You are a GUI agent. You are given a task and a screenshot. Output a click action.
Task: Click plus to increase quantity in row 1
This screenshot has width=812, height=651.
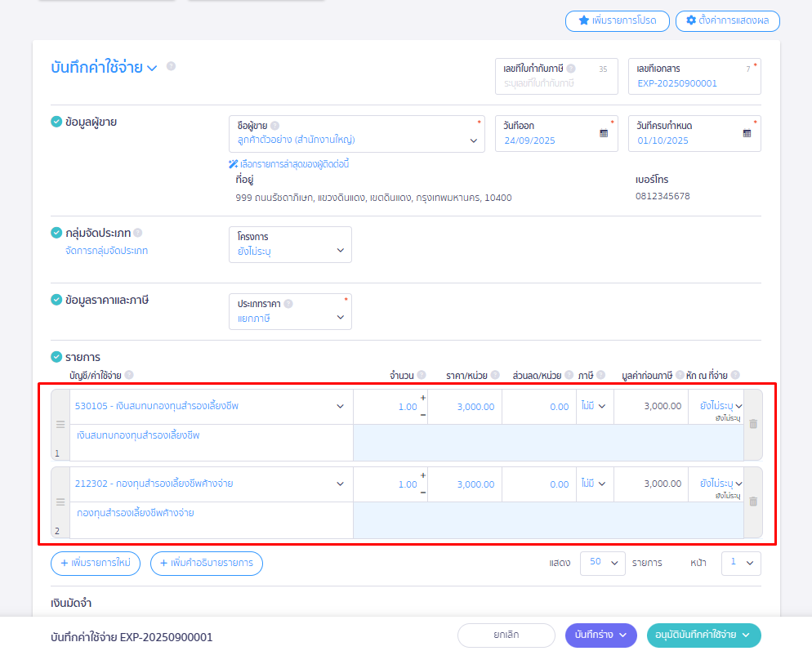(423, 399)
